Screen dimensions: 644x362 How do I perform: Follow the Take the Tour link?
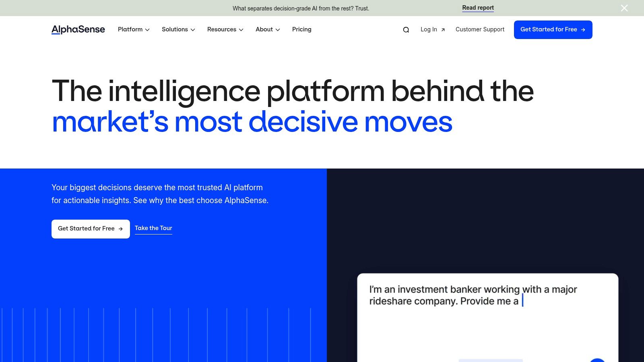[153, 228]
